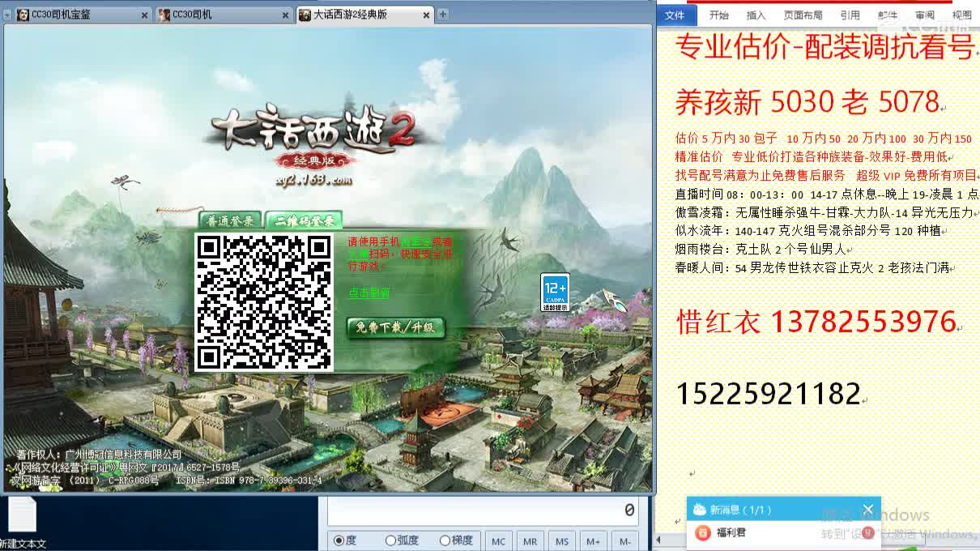Open the Word 引用 ribbon tab
The height and width of the screenshot is (551, 980).
pyautogui.click(x=850, y=15)
